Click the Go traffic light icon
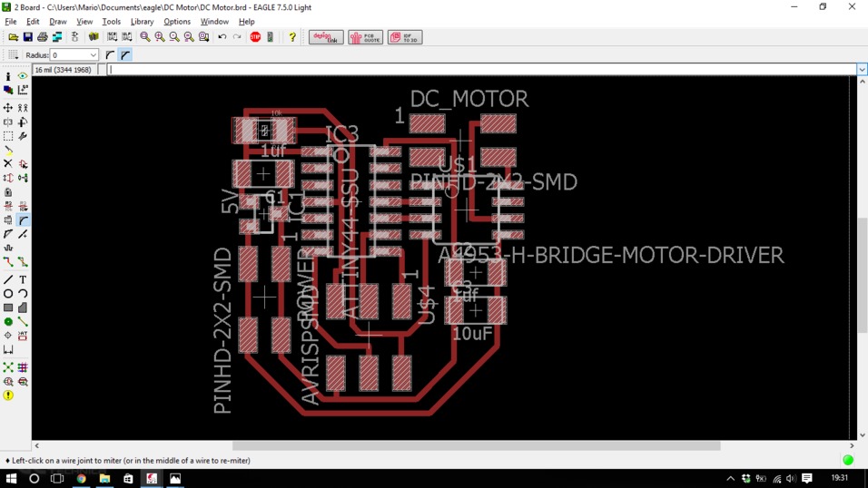Viewport: 868px width, 488px height. (x=271, y=37)
